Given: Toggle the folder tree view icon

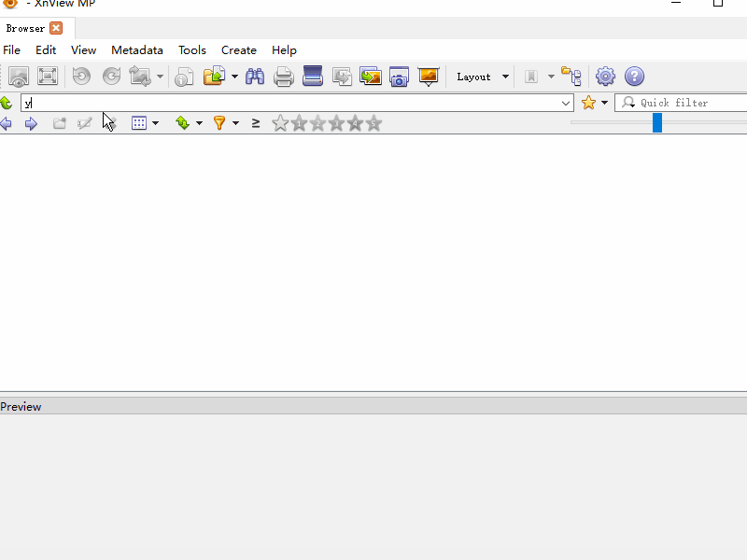Looking at the screenshot, I should click(x=571, y=77).
